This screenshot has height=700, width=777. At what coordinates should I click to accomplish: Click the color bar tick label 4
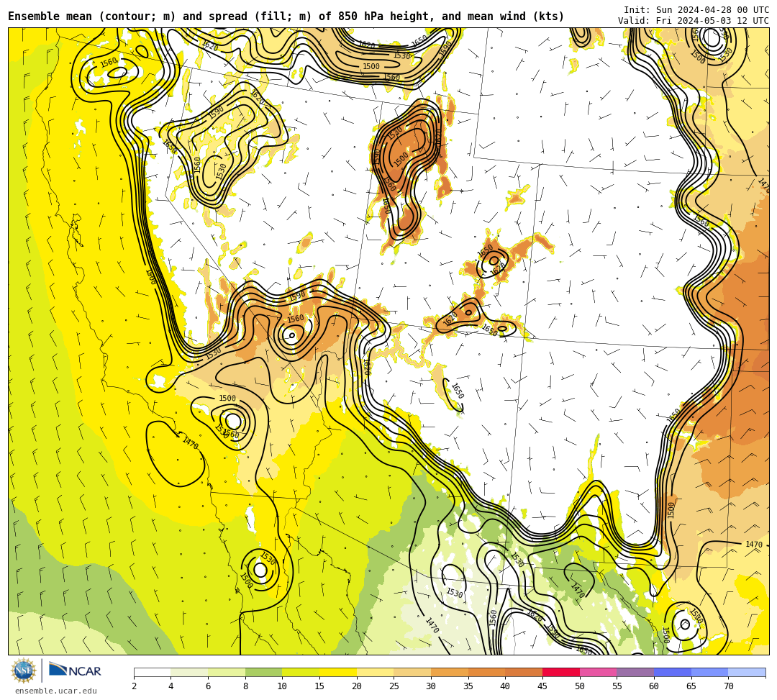pyautogui.click(x=171, y=686)
